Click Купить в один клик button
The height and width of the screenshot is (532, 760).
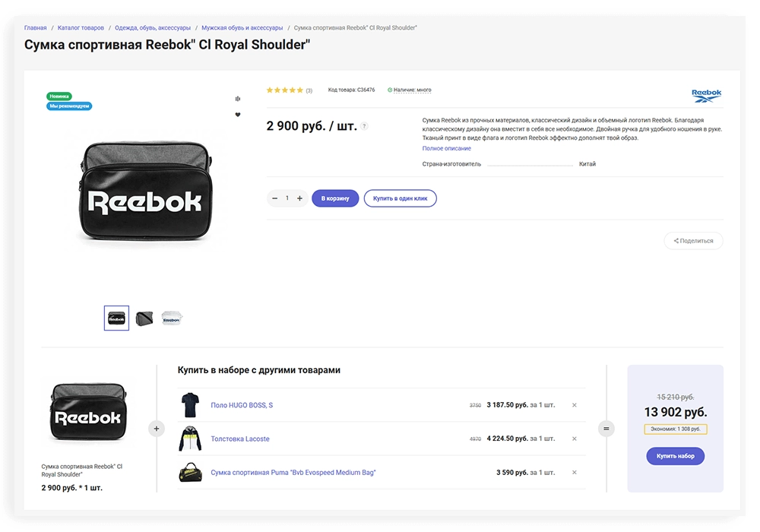(400, 198)
